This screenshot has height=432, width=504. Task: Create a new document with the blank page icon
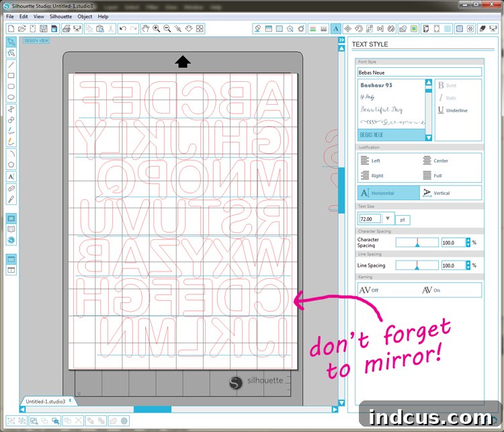(11, 29)
